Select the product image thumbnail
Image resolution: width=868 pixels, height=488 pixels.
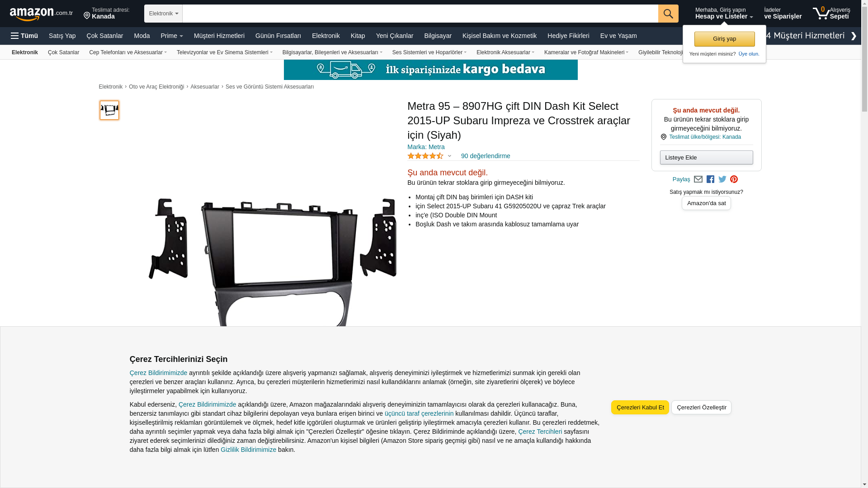(x=109, y=110)
